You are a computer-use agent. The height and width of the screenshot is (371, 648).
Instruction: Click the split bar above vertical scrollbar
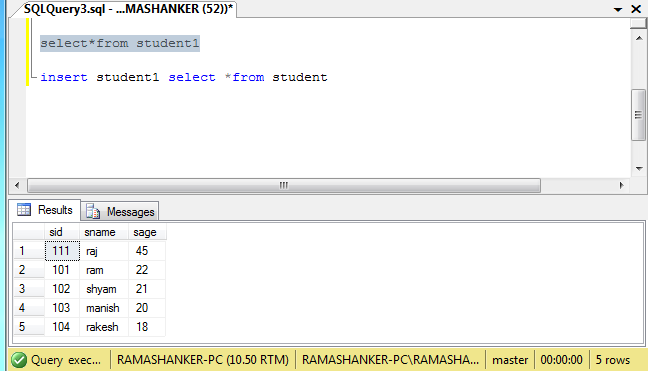(639, 24)
